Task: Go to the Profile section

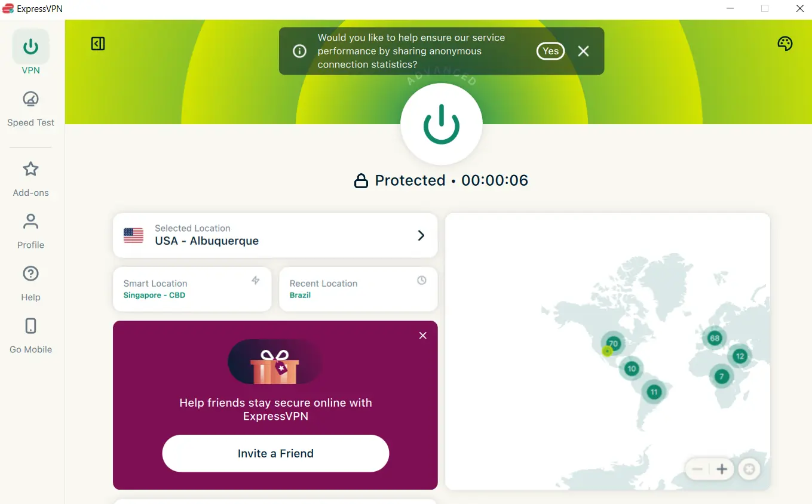Action: click(x=30, y=232)
